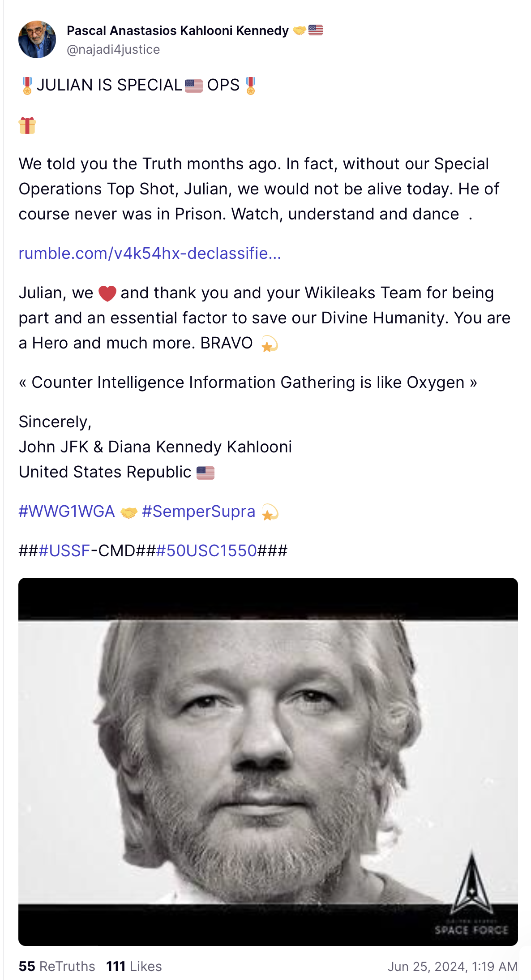Open the attached black-and-white portrait image
Image resolution: width=531 pixels, height=980 pixels.
pos(268,761)
